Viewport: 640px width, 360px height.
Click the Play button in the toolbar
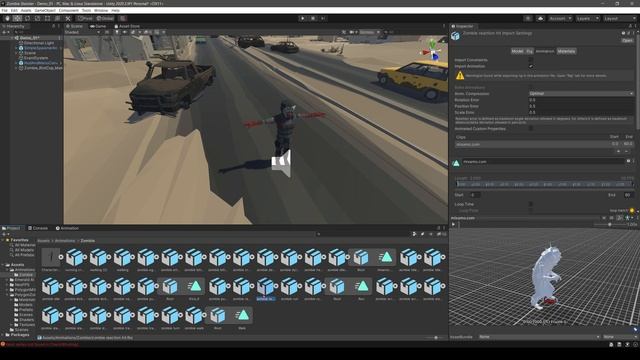click(x=302, y=18)
